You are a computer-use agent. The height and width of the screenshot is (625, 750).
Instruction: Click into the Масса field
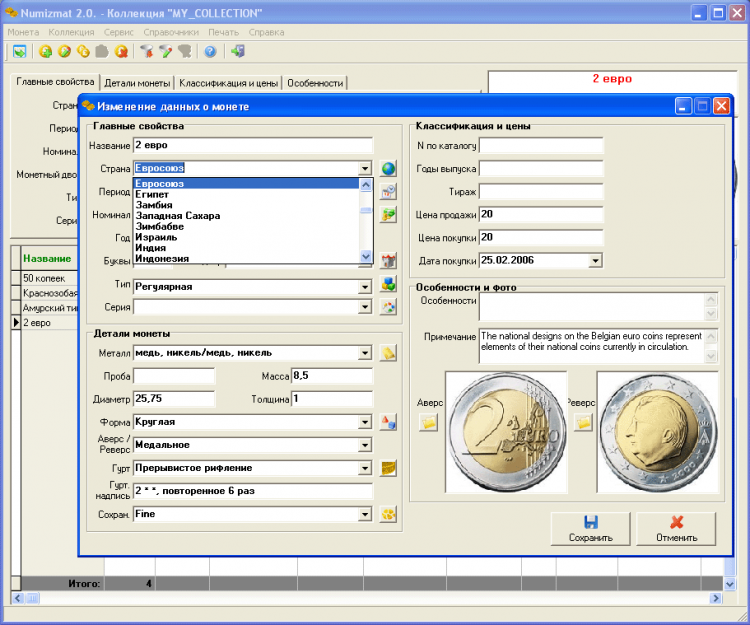coord(332,376)
